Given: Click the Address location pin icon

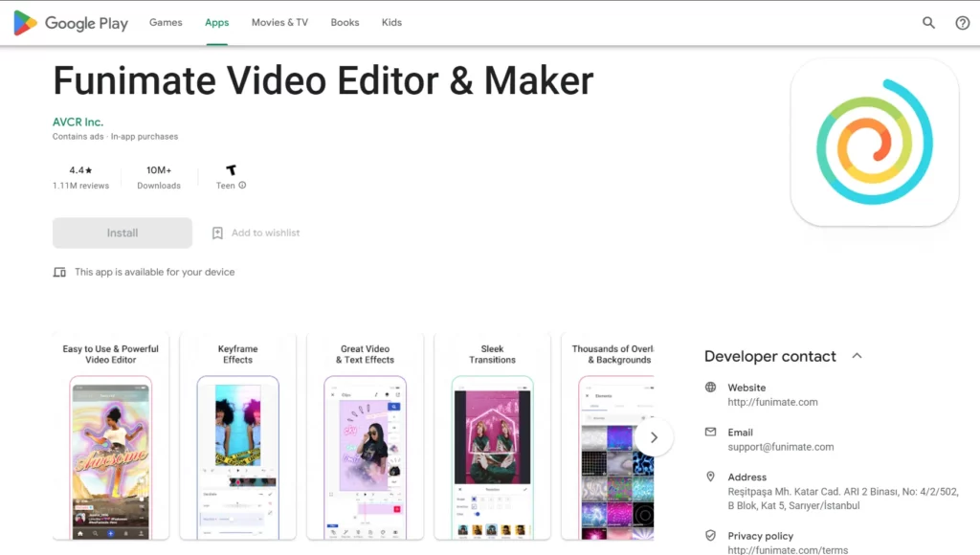Looking at the screenshot, I should 711,477.
